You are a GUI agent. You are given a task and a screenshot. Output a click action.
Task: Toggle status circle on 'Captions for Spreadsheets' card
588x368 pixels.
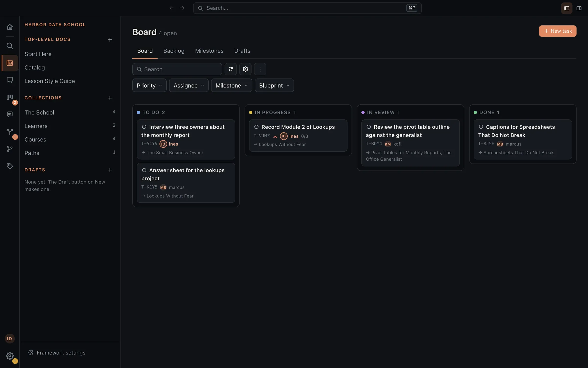[x=481, y=127]
